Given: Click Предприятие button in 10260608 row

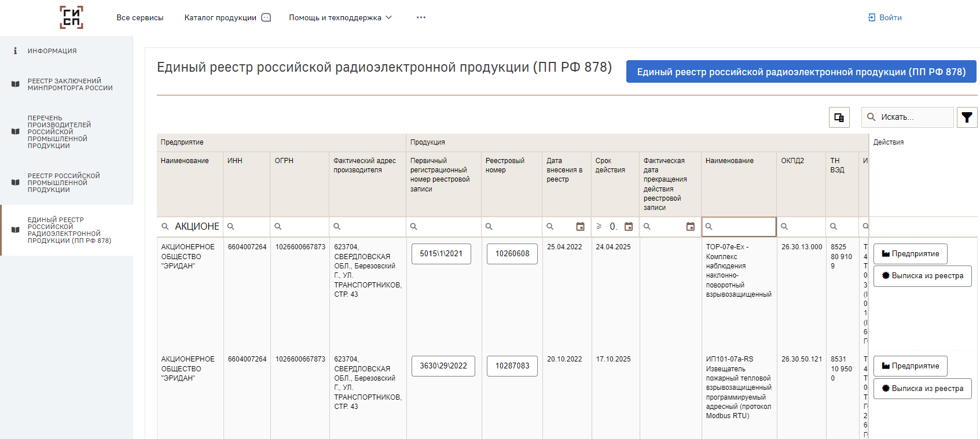Looking at the screenshot, I should (911, 254).
